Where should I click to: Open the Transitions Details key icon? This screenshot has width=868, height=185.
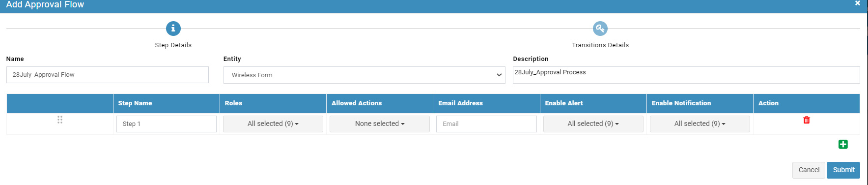pos(600,29)
